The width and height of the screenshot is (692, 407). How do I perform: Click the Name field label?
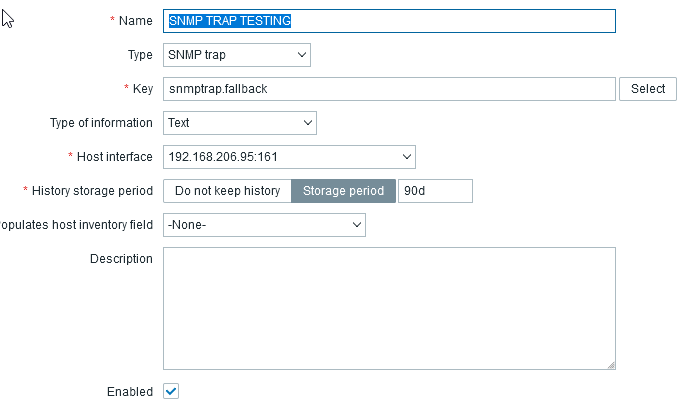click(x=135, y=21)
